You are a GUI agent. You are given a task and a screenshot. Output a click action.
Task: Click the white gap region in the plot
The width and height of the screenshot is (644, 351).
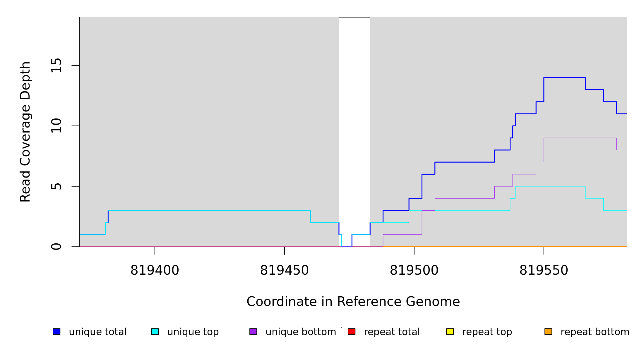coord(354,117)
